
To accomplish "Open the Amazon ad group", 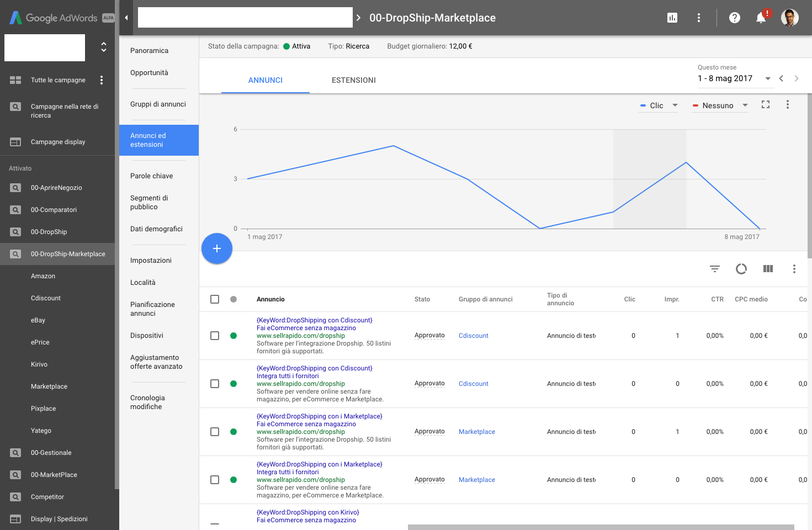I will coord(43,276).
